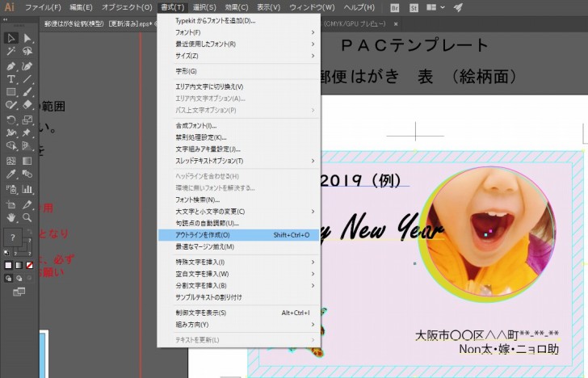Select the Artboard tool
The height and width of the screenshot is (378, 588).
pyautogui.click(x=10, y=205)
